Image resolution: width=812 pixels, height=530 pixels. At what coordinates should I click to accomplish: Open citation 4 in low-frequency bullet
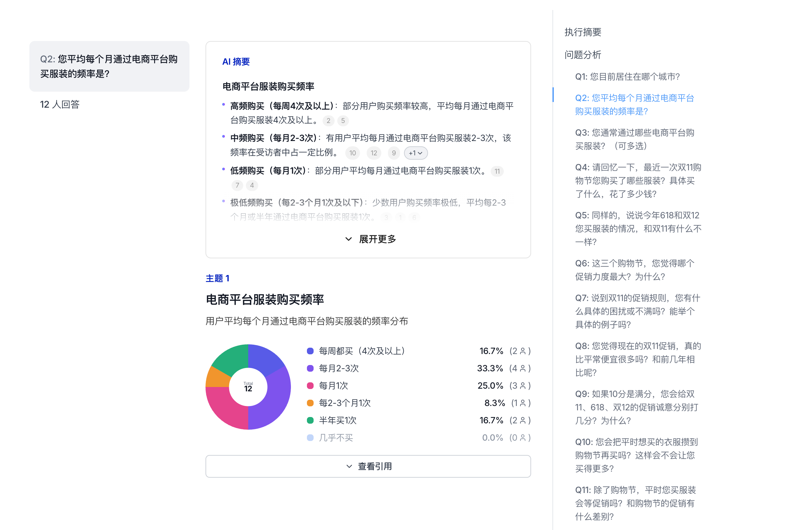252,185
